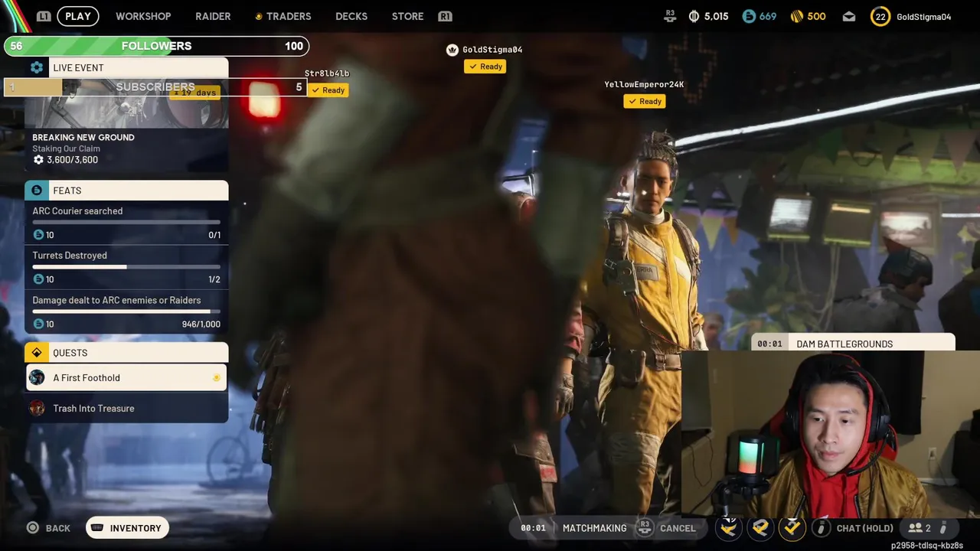980x551 pixels.
Task: Click the Live Event gear icon
Action: pyautogui.click(x=37, y=67)
